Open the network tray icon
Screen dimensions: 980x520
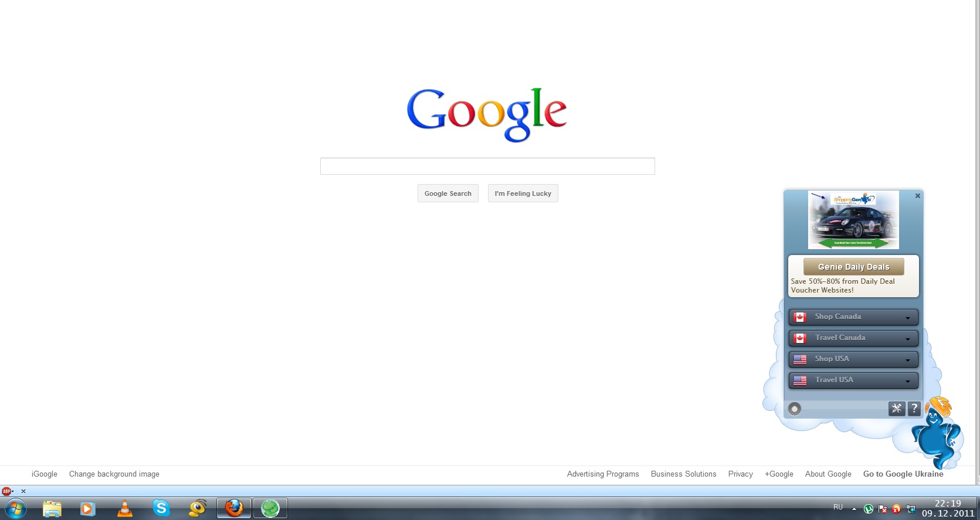click(910, 509)
